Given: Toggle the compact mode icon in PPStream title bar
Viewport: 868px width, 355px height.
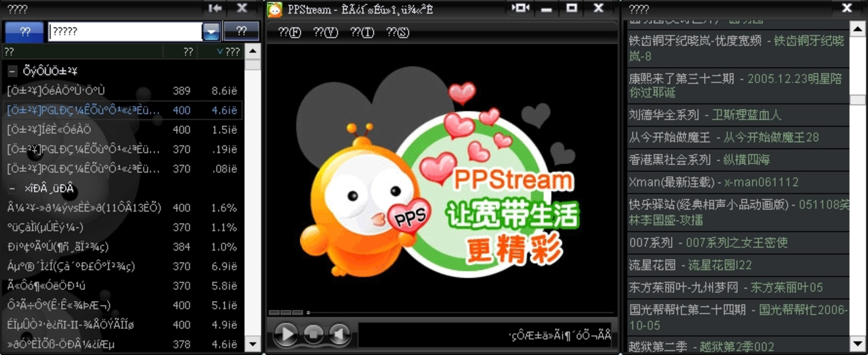Looking at the screenshot, I should 520,8.
